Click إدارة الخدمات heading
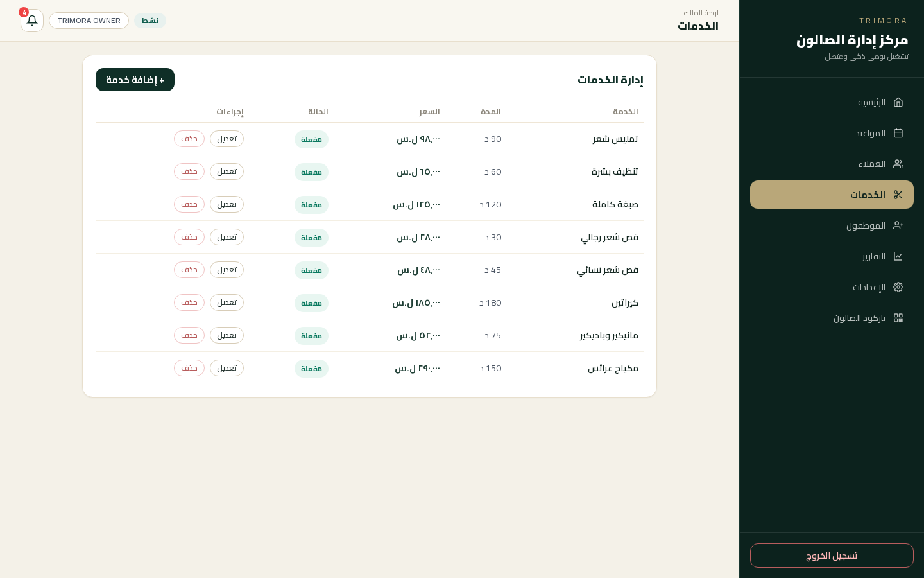This screenshot has height=578, width=924. click(610, 80)
